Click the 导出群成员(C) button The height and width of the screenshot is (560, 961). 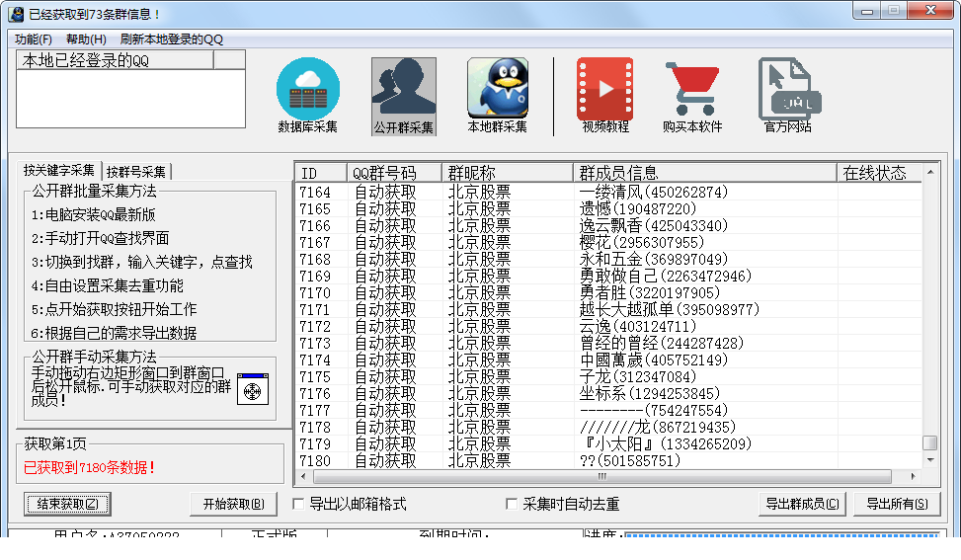(x=802, y=504)
